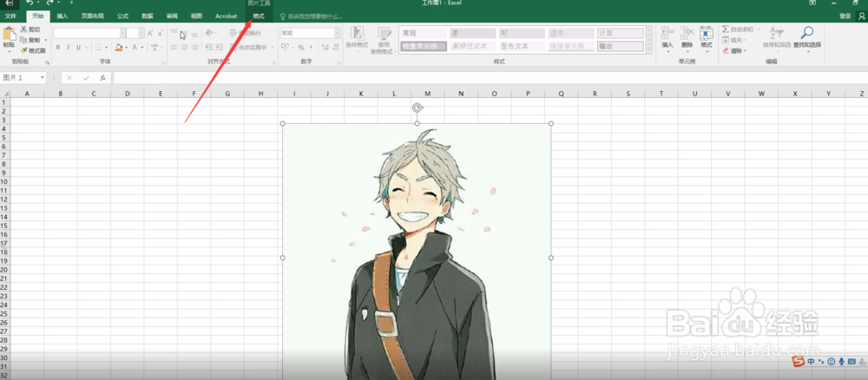Toggle align text left

(x=174, y=48)
